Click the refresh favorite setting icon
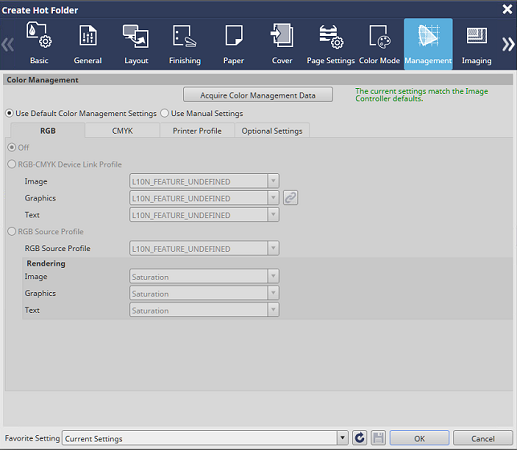517x450 pixels. (x=360, y=438)
